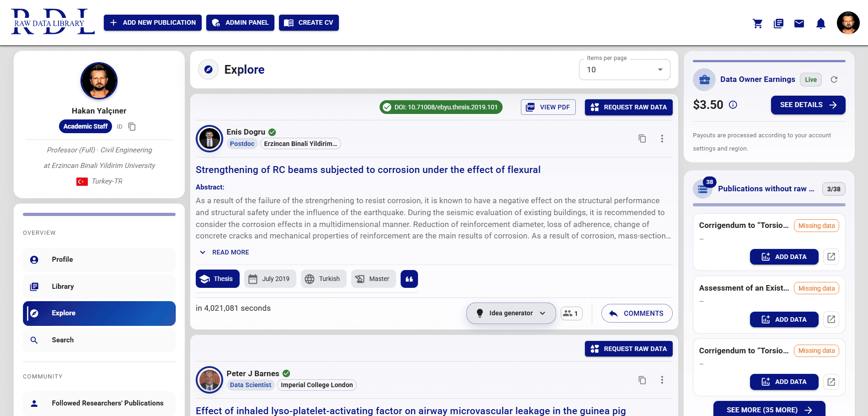This screenshot has height=416, width=868.
Task: Request raw data for Peter J Barnes paper
Action: coord(628,349)
